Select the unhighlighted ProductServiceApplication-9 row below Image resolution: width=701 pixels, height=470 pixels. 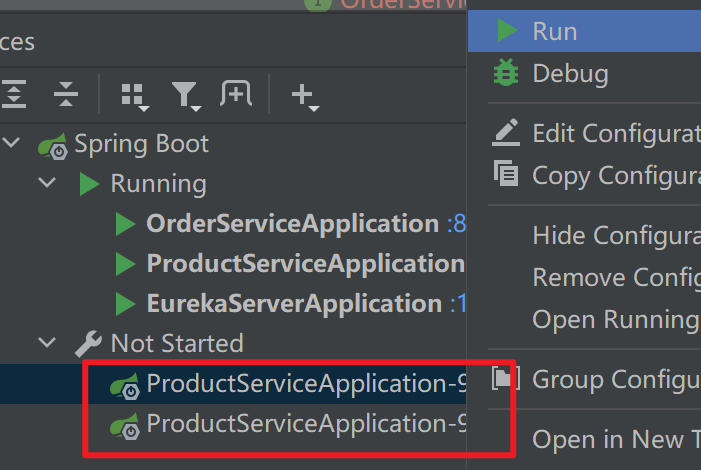233,424
